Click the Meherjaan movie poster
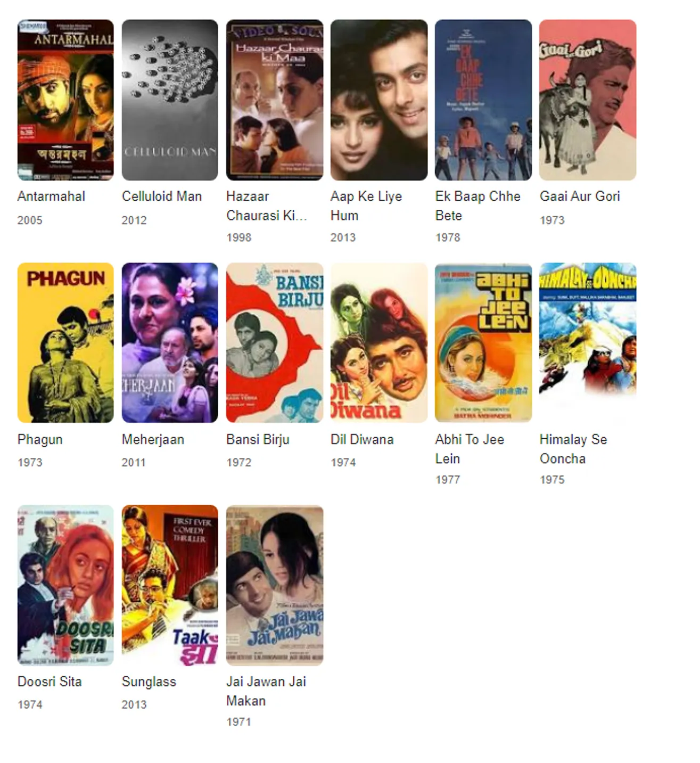Screen dimensions: 700x763 (170, 342)
